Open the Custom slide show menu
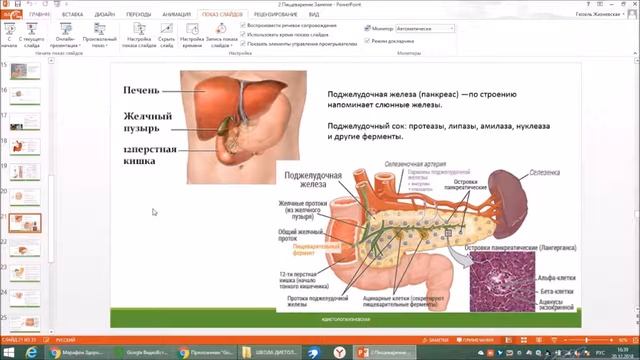Image resolution: width=640 pixels, height=360 pixels. [100, 35]
